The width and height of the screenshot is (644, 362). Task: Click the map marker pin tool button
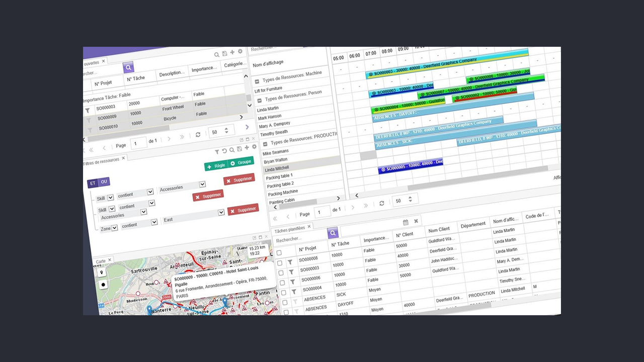pos(102,273)
